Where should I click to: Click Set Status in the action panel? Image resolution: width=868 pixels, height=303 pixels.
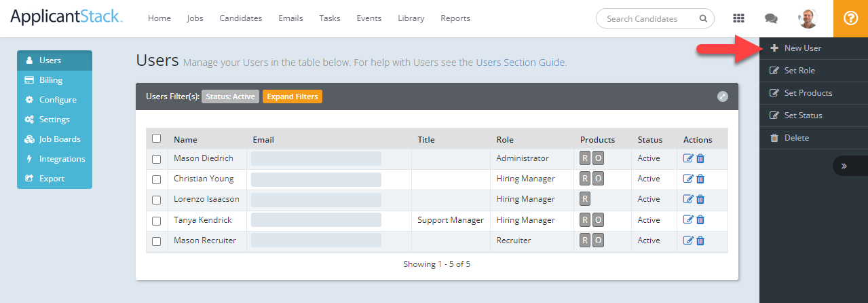click(814, 115)
